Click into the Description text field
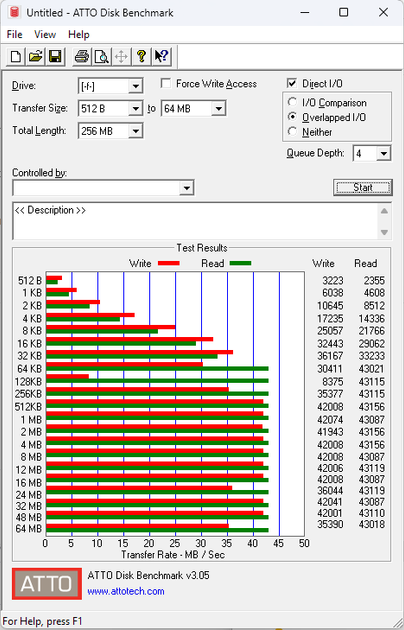This screenshot has width=404, height=630. tap(196, 221)
